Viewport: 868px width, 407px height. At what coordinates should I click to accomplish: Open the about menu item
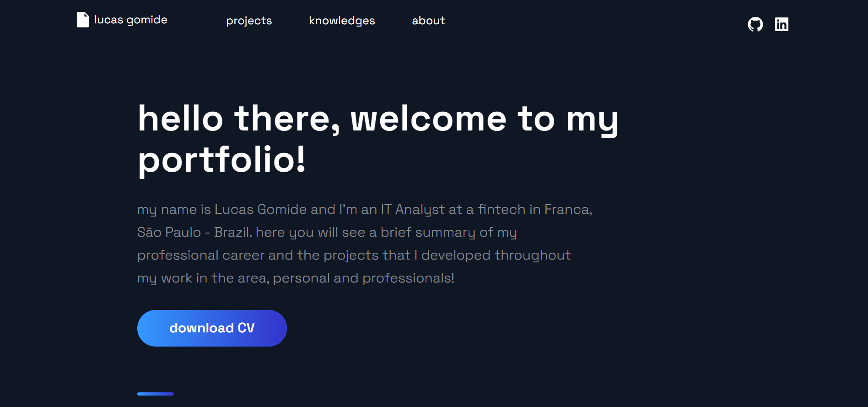pyautogui.click(x=428, y=21)
